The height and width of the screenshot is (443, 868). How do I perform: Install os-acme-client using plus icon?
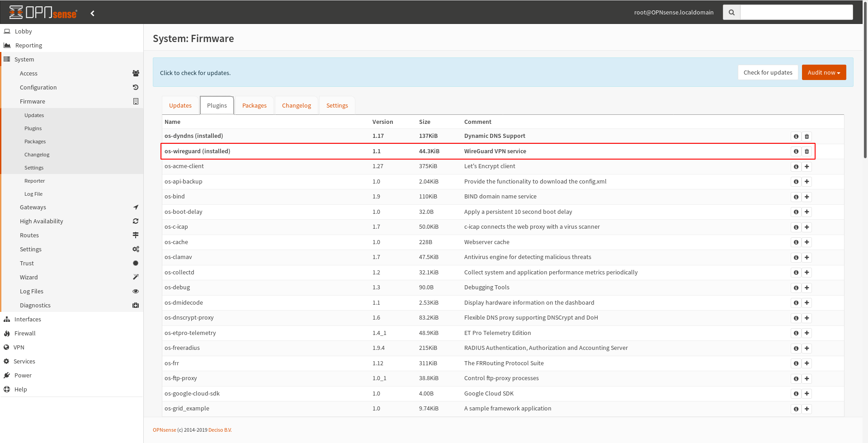coord(807,167)
